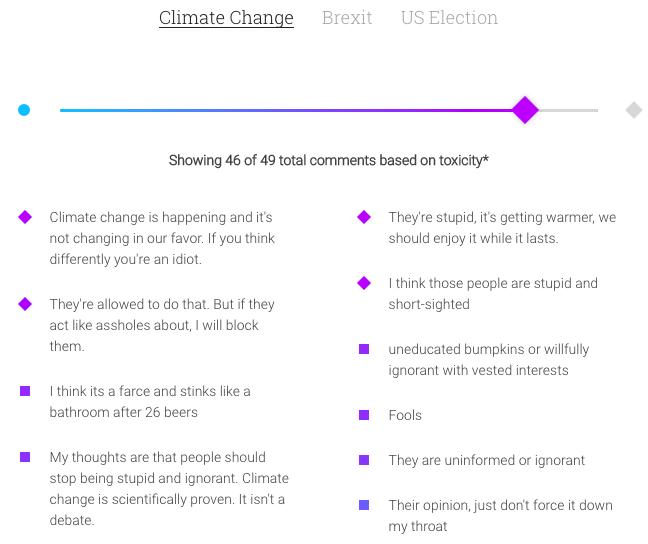The height and width of the screenshot is (544, 648).
Task: Click the gray unfilled portion of slider
Action: [569, 110]
